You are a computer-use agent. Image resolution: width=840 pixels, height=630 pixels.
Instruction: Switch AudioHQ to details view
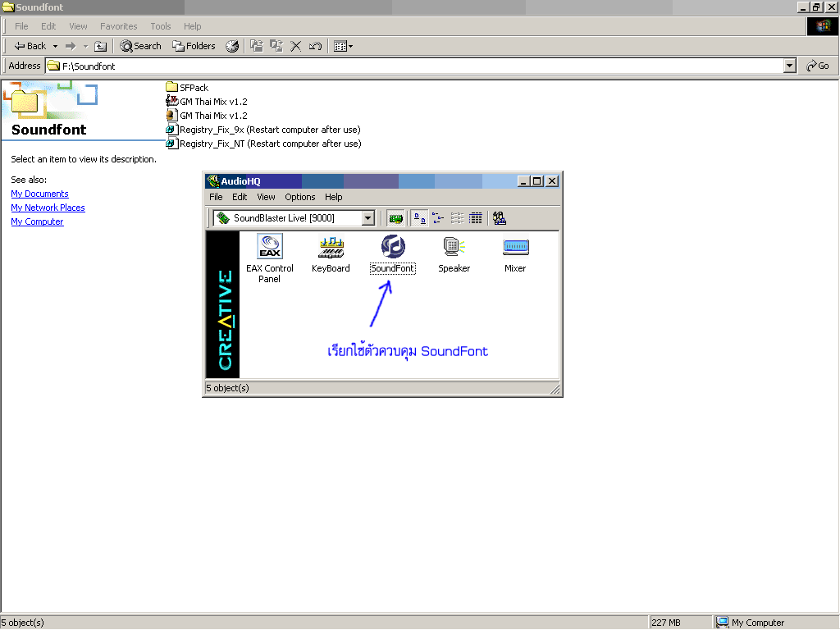click(476, 218)
